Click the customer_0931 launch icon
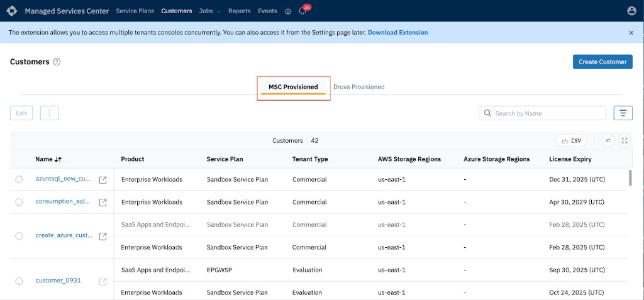 tap(103, 282)
